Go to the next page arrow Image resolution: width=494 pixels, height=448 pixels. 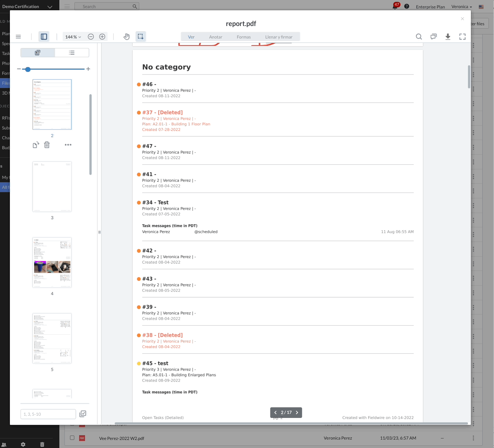tap(297, 412)
